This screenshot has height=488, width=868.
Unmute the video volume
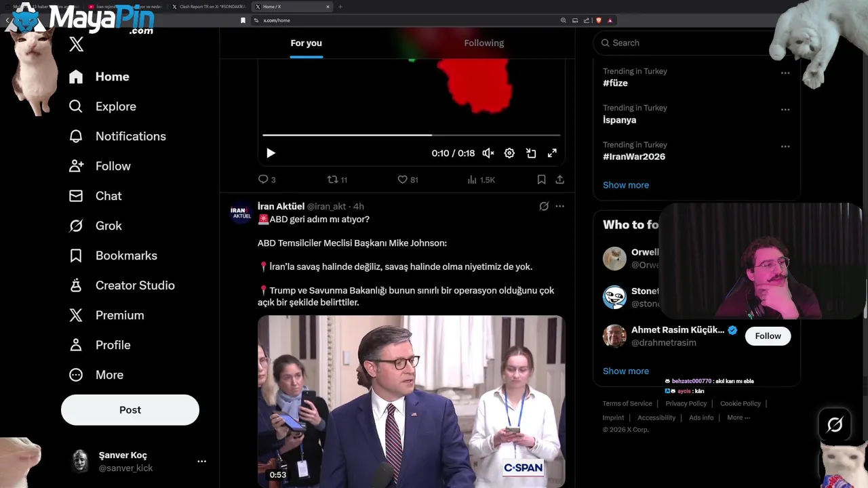coord(488,153)
